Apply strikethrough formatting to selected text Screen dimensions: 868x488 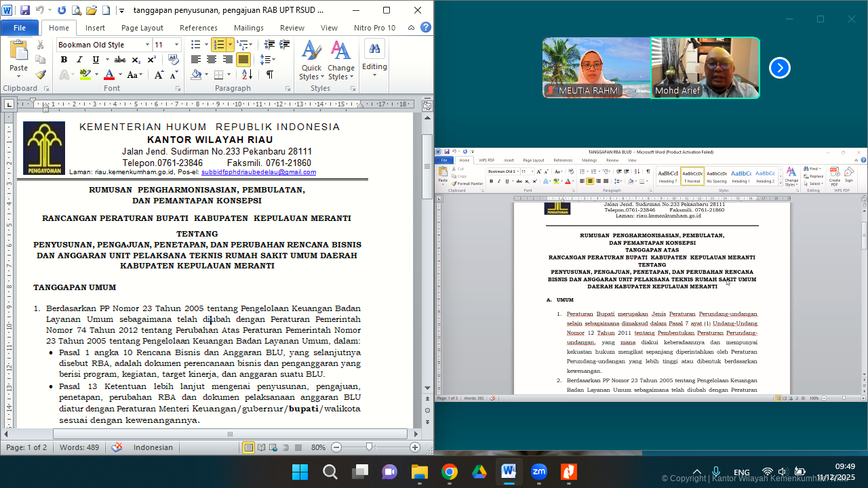(119, 60)
